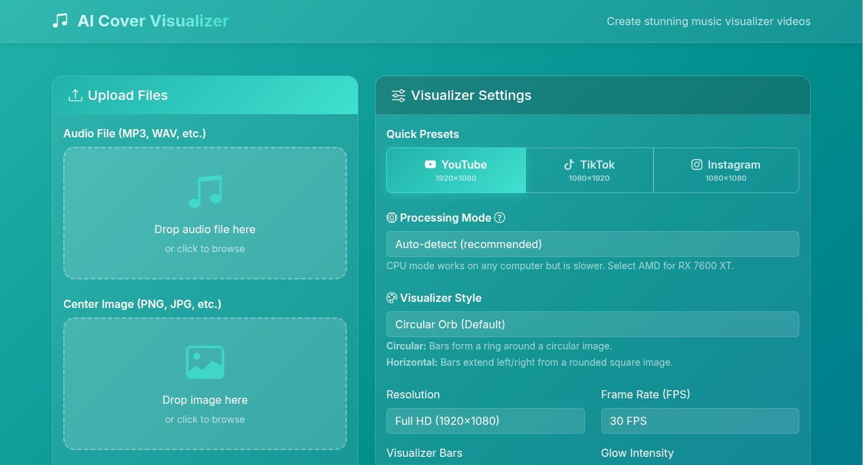The image size is (868, 465).
Task: Click the YouTube logo icon
Action: [430, 165]
